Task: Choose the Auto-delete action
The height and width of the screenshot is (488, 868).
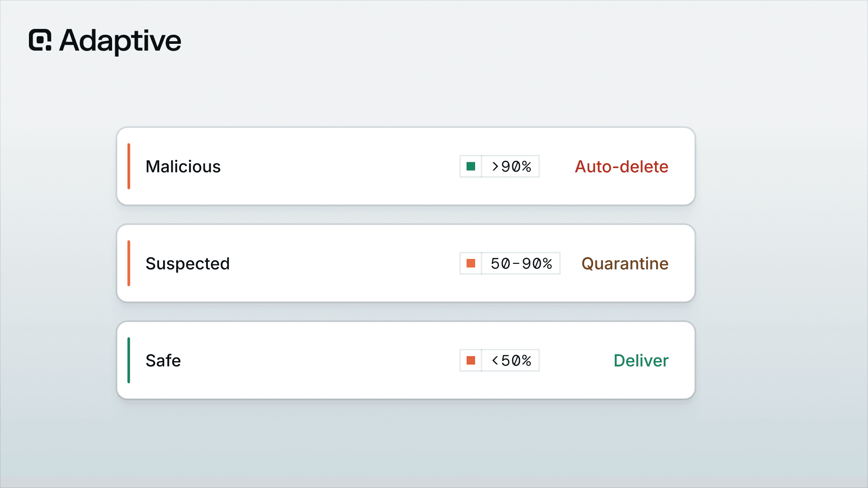Action: click(621, 167)
